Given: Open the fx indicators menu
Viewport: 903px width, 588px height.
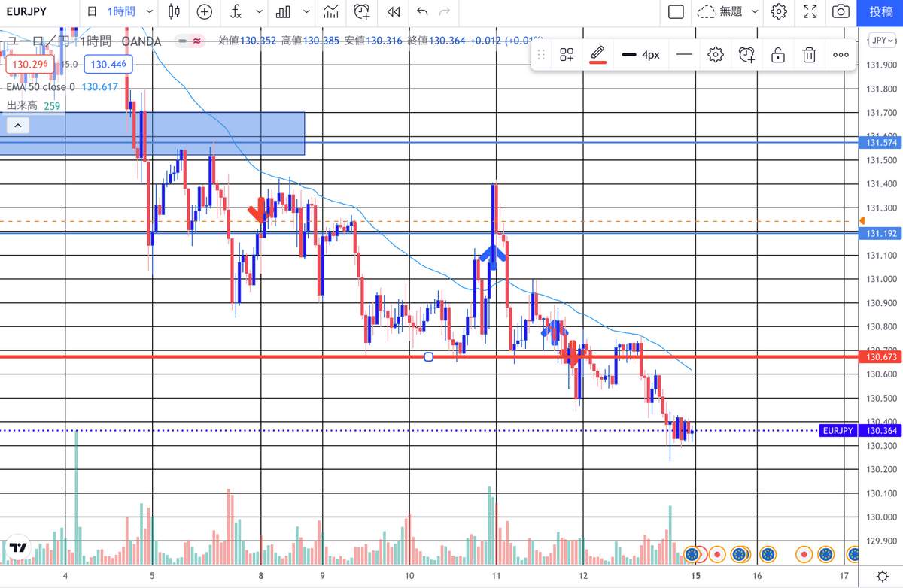Looking at the screenshot, I should 236,11.
